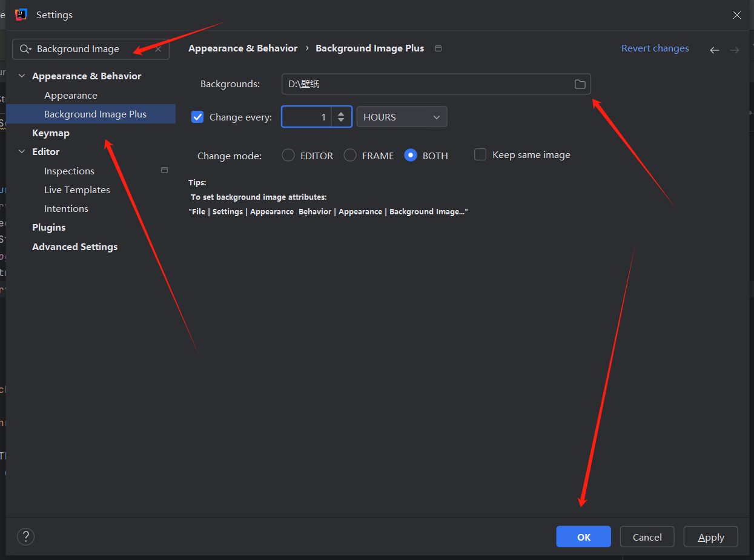
Task: Select EDITOR change mode
Action: coord(288,156)
